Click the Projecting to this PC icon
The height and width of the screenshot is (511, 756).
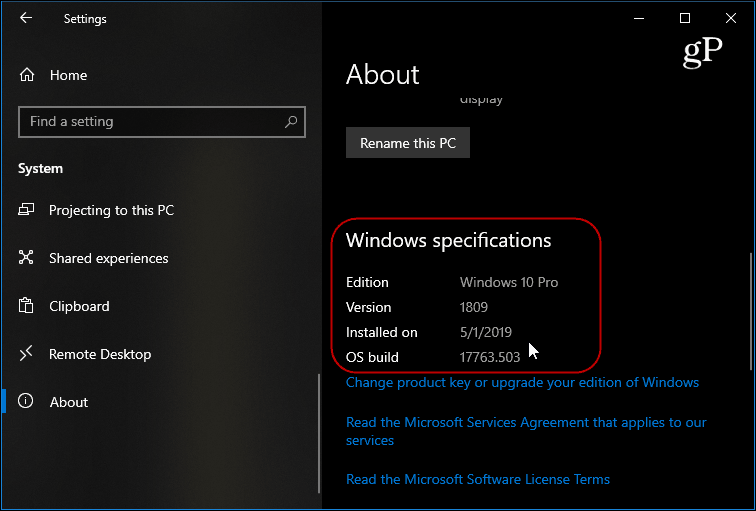[26, 210]
